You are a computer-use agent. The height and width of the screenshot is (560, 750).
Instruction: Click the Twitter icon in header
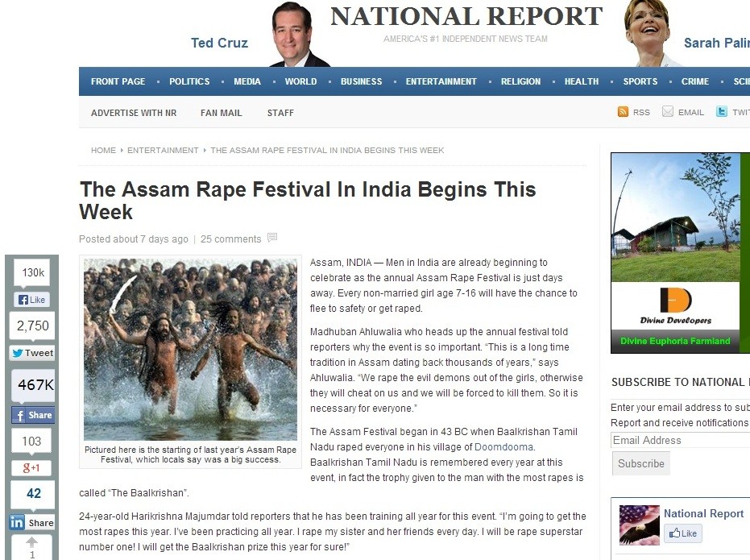click(721, 112)
